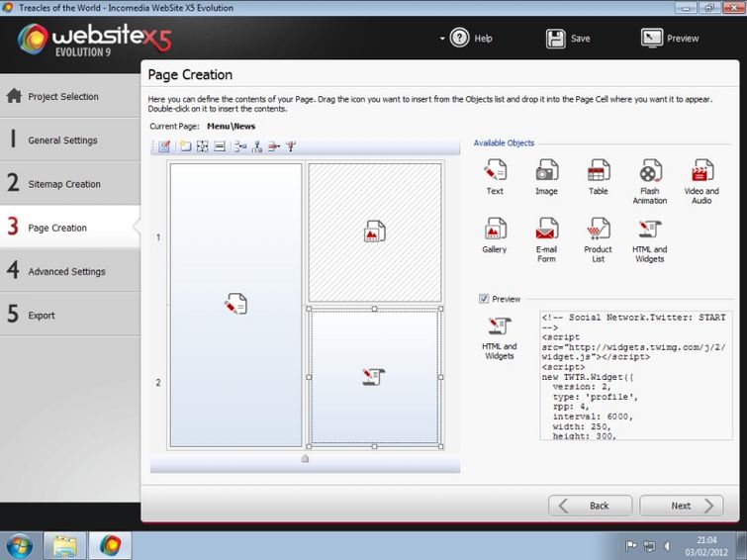This screenshot has height=560, width=747.
Task: Click the red arrow icon in page toolbar
Action: pyautogui.click(x=274, y=146)
